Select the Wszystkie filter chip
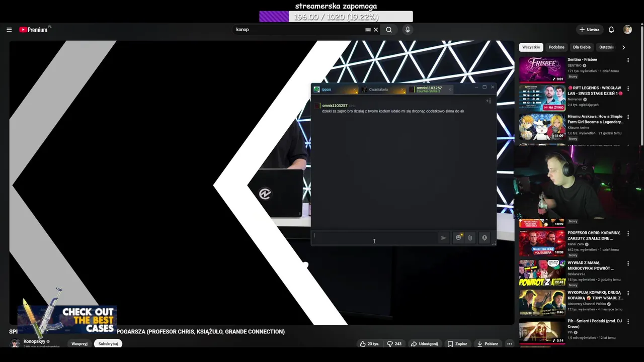The height and width of the screenshot is (362, 644). coord(531,47)
